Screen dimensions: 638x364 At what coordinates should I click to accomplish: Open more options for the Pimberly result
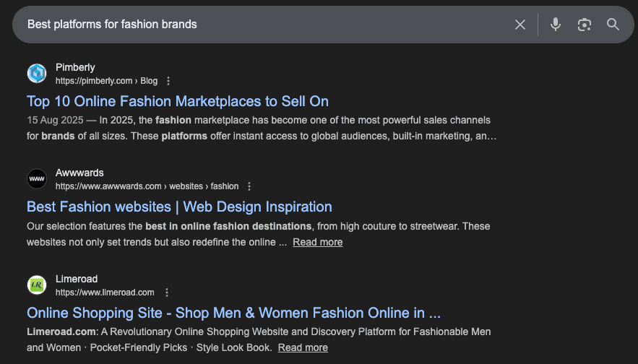click(168, 81)
